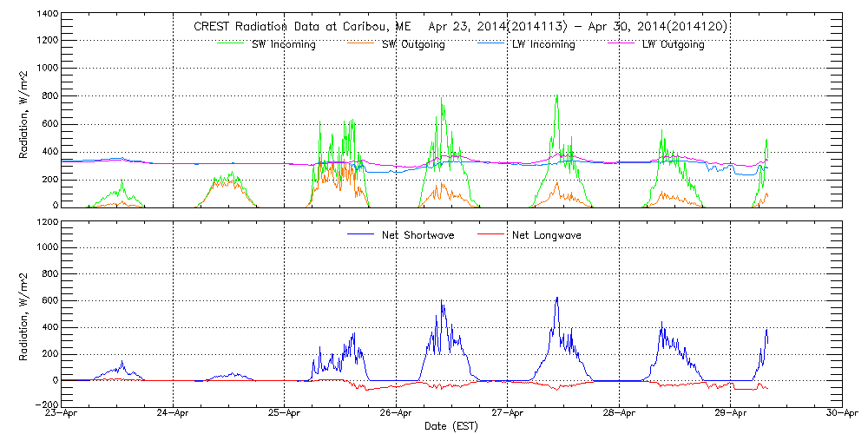Click the lower chart's 'Radiation, W/m2' axis title
868x434 pixels.
pyautogui.click(x=26, y=313)
